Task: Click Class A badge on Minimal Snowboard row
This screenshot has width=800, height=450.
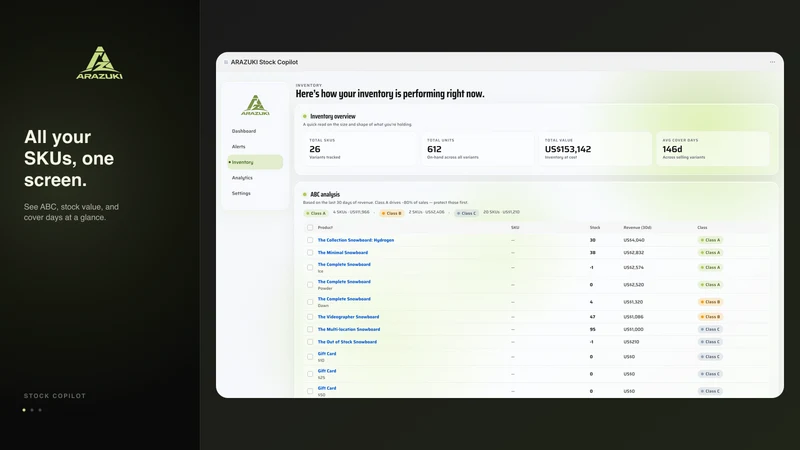Action: tap(710, 253)
